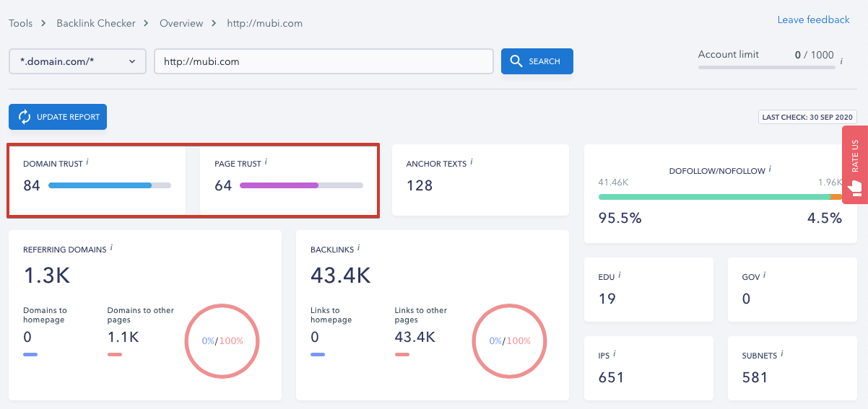Viewport: 868px width, 409px height.
Task: Click the 4.5% nofollow percentage
Action: click(x=825, y=218)
